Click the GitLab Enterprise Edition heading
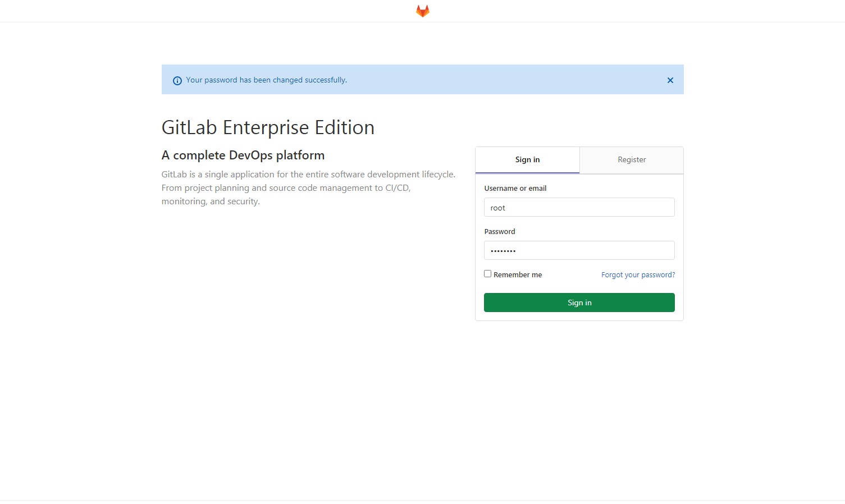 pyautogui.click(x=268, y=127)
